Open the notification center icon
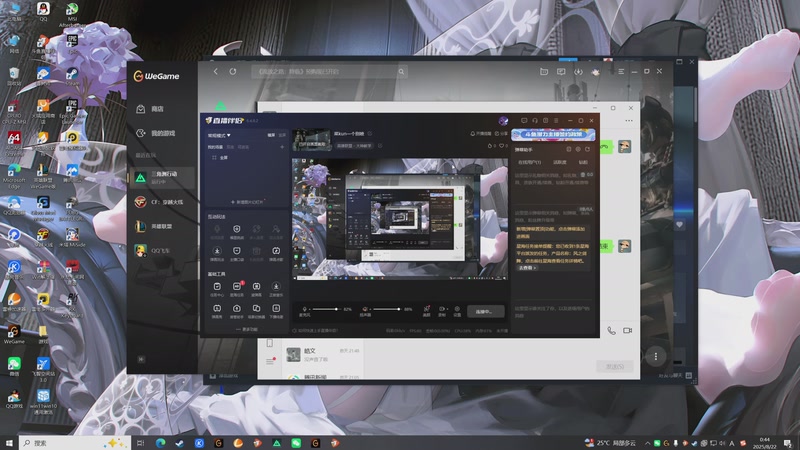The image size is (800, 450). tap(788, 443)
